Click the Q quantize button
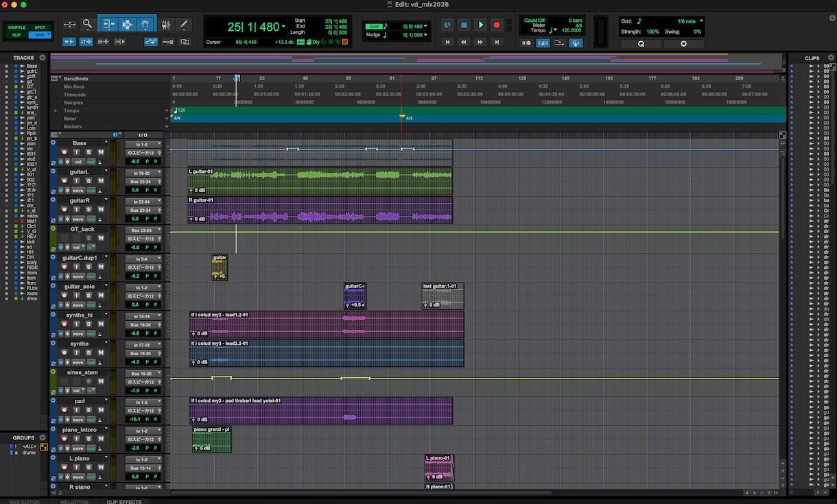This screenshot has height=504, width=837. [x=641, y=44]
